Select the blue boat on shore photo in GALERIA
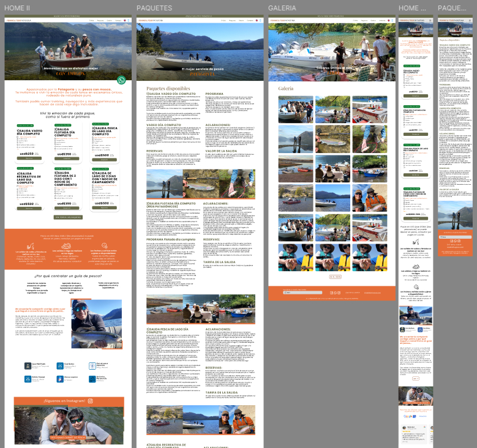The image size is (477, 448). click(370, 168)
